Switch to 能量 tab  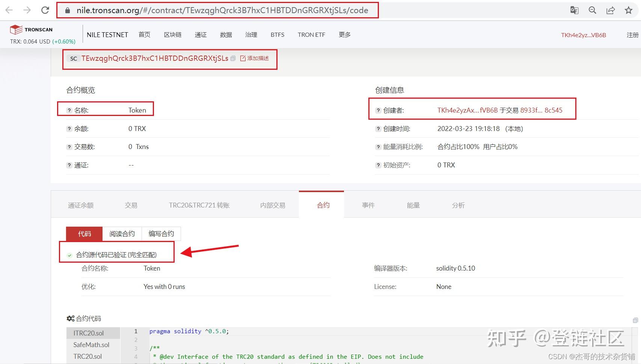[x=413, y=205]
